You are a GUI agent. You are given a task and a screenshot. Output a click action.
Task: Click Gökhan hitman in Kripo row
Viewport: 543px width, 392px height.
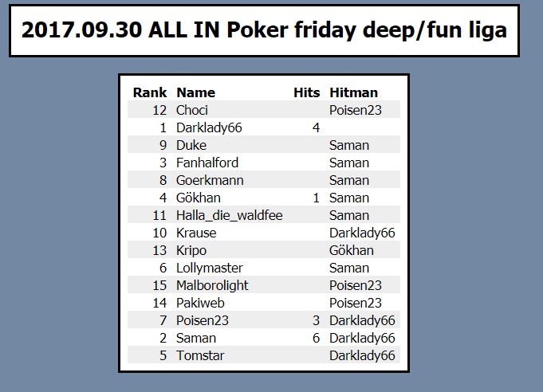[x=351, y=250]
